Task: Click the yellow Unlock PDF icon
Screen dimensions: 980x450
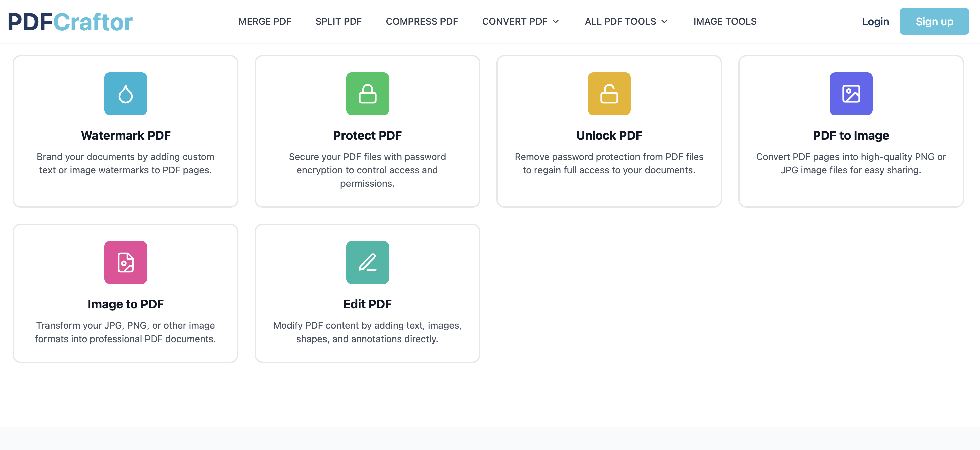Action: (609, 94)
